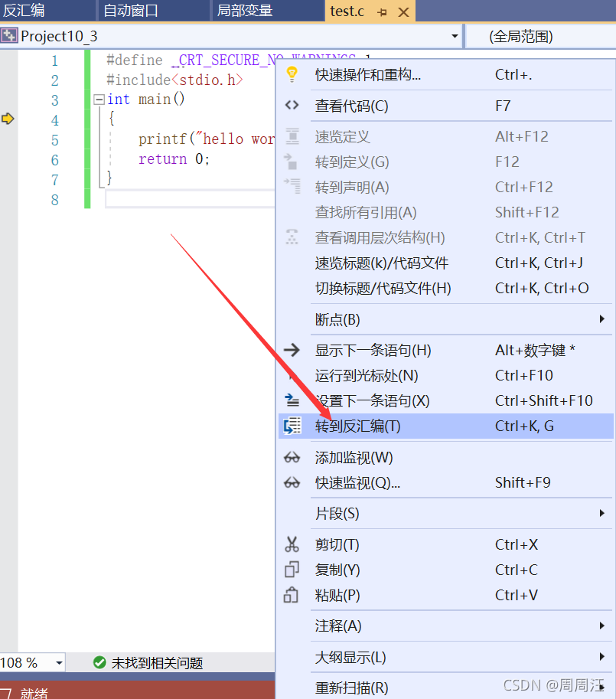Image resolution: width=616 pixels, height=699 pixels.
Task: Click the View Code angle brackets icon
Action: click(292, 106)
